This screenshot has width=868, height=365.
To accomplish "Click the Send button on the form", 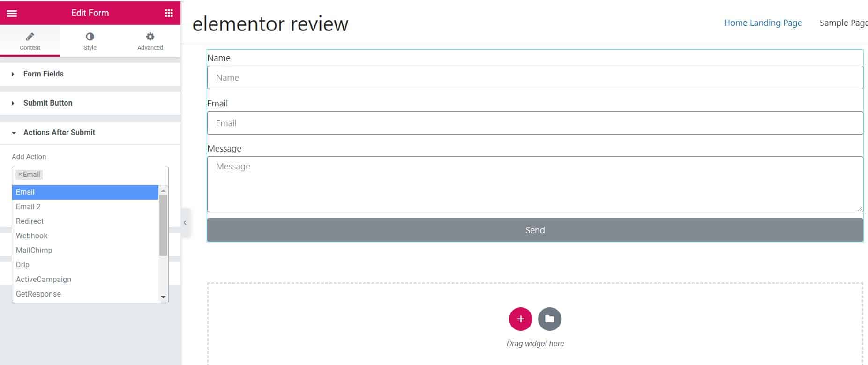I will coord(535,230).
